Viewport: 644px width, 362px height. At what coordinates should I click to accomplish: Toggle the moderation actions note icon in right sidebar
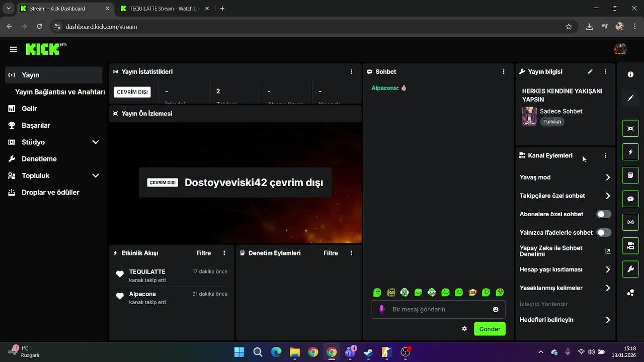click(x=630, y=175)
